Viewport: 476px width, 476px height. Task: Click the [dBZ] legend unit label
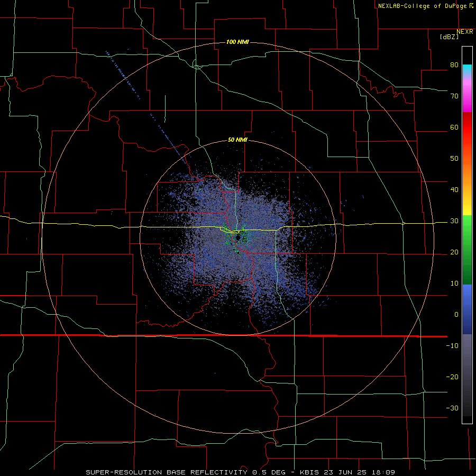449,36
